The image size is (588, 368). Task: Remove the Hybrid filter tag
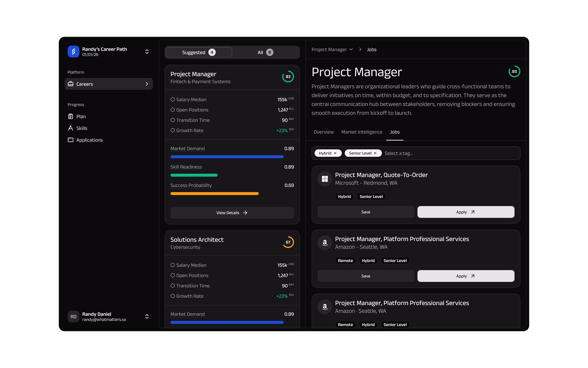click(x=335, y=153)
